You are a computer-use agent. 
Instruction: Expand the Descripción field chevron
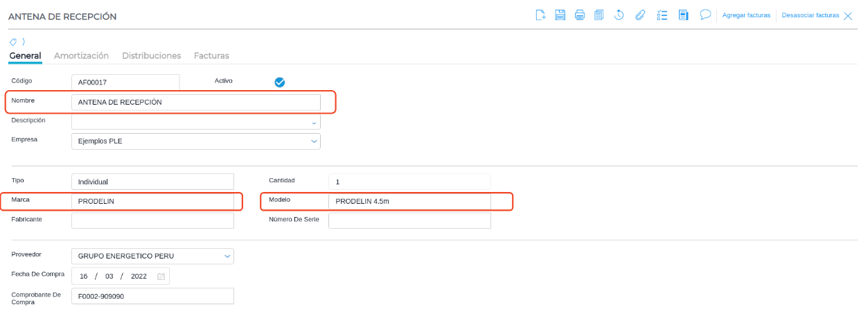click(x=314, y=123)
